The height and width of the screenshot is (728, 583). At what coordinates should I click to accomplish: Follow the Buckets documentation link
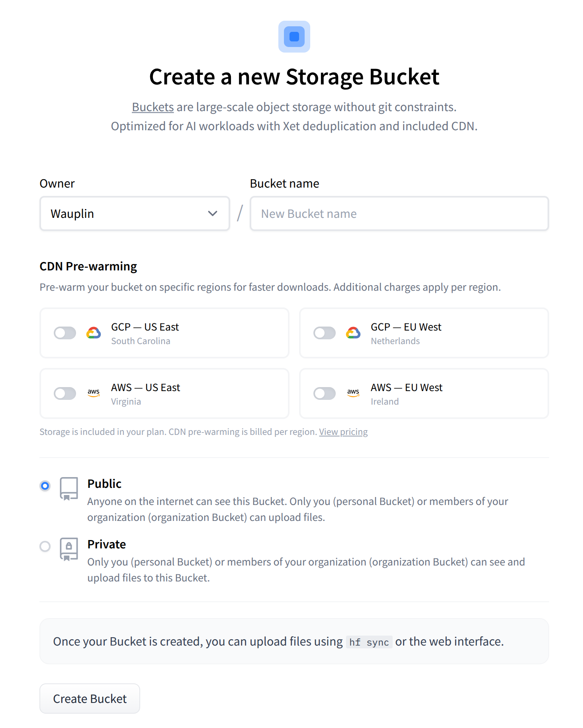pos(153,107)
